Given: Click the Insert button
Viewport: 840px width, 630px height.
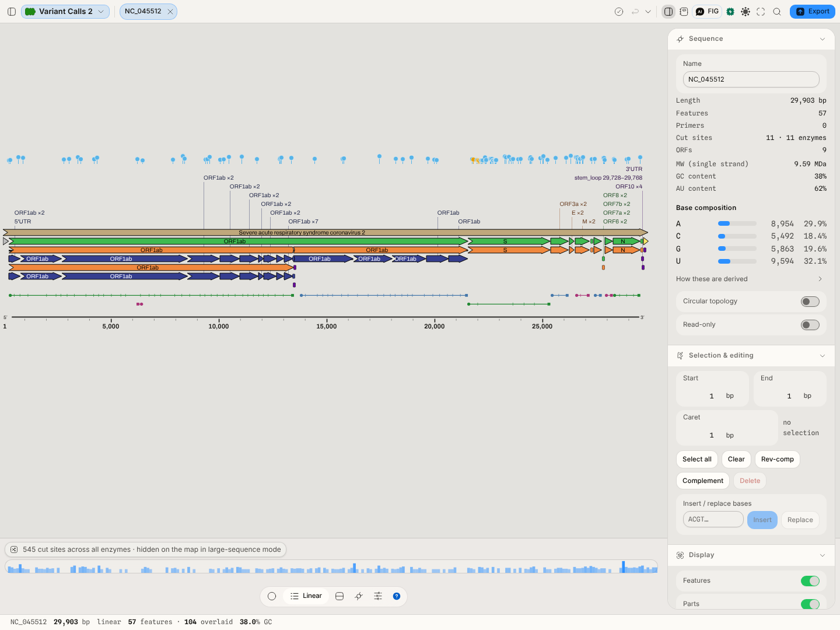Looking at the screenshot, I should click(x=762, y=520).
